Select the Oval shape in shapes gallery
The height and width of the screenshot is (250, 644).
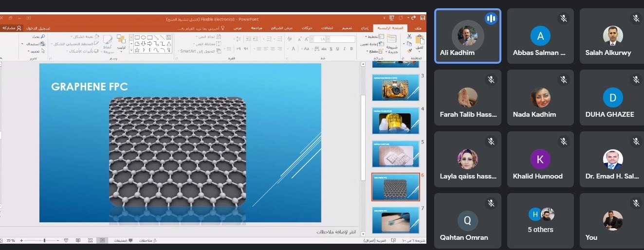click(x=144, y=37)
